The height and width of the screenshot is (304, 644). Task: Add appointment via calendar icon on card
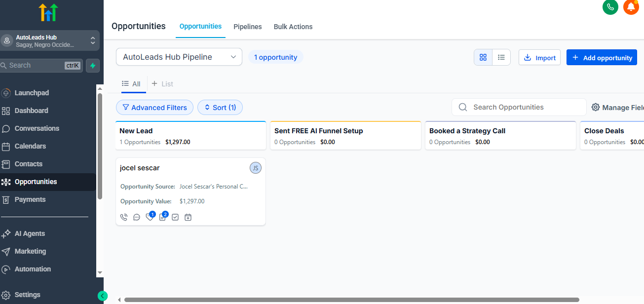click(x=188, y=217)
